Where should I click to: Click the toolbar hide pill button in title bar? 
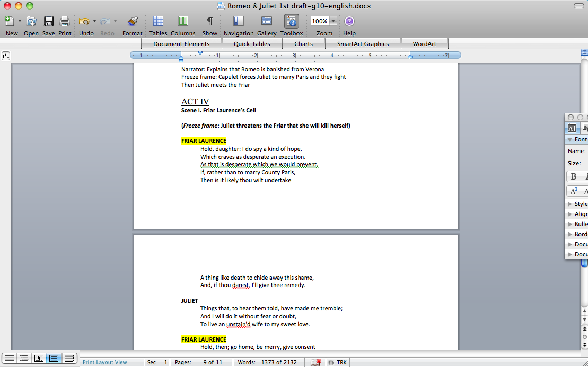point(578,6)
